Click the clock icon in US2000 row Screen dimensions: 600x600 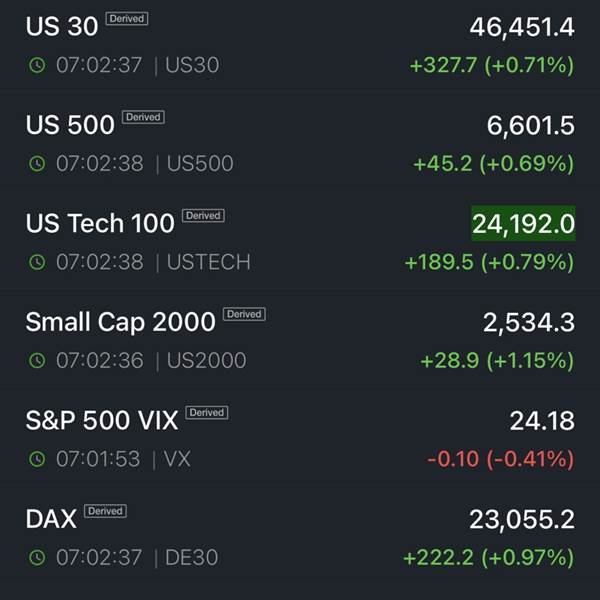coord(37,360)
